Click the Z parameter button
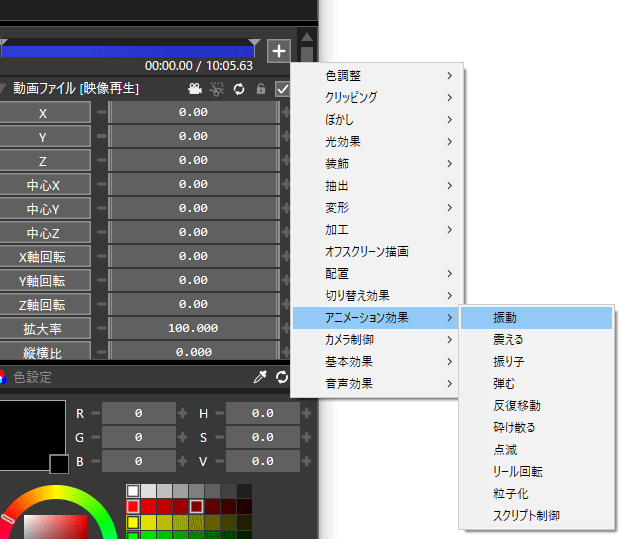 45,161
